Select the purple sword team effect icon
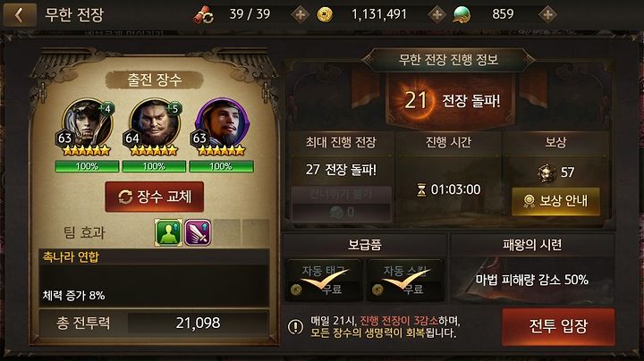644x361 pixels. (x=198, y=232)
